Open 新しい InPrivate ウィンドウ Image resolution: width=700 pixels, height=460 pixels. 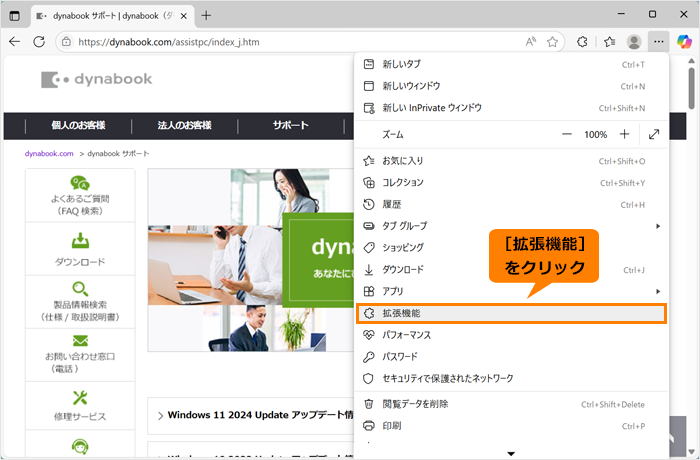click(x=512, y=108)
